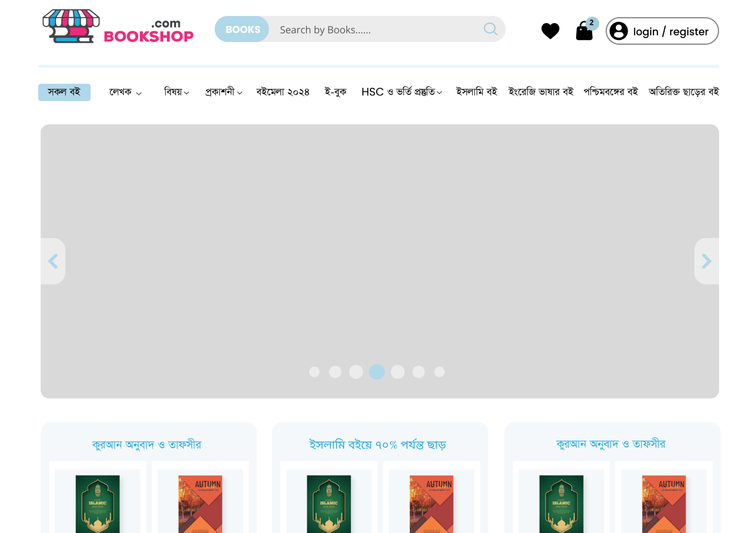The image size is (756, 533).
Task: Select the sixth carousel dot
Action: coord(418,372)
